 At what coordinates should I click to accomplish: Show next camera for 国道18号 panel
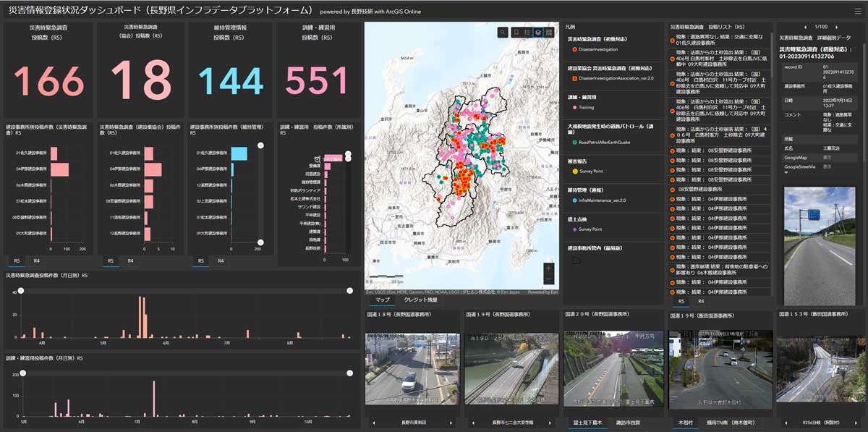click(451, 423)
